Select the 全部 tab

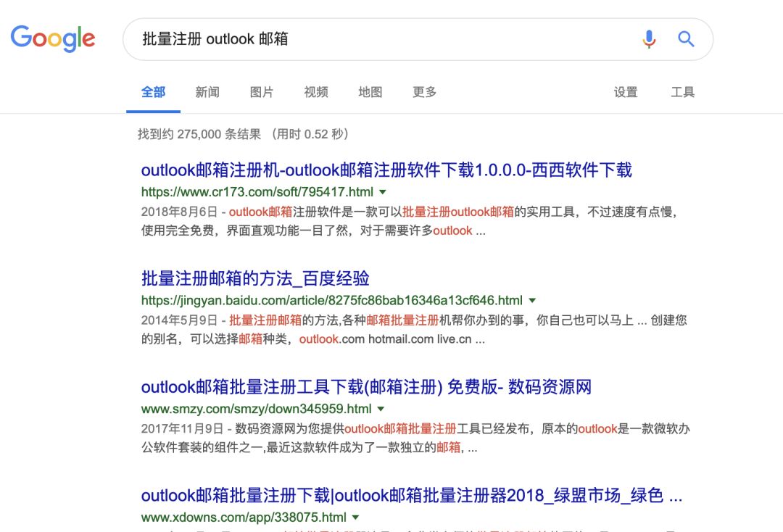(153, 92)
